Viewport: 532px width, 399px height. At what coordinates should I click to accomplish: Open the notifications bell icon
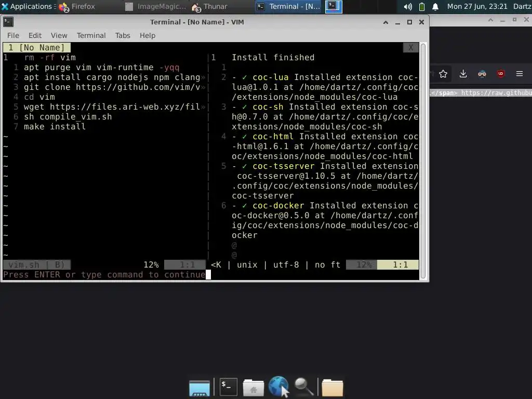tap(435, 6)
